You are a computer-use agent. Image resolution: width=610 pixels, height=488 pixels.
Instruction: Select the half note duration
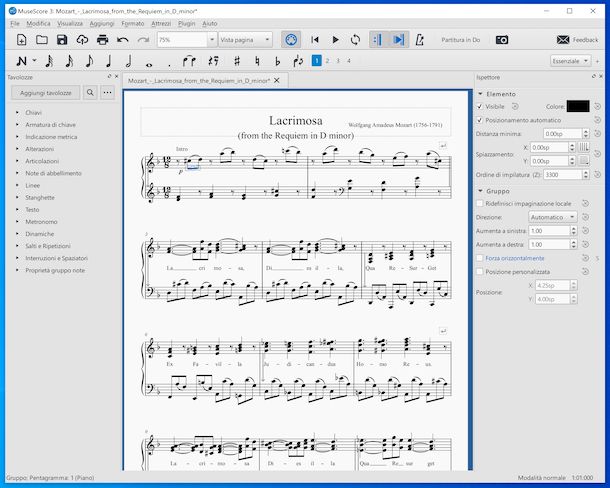129,61
